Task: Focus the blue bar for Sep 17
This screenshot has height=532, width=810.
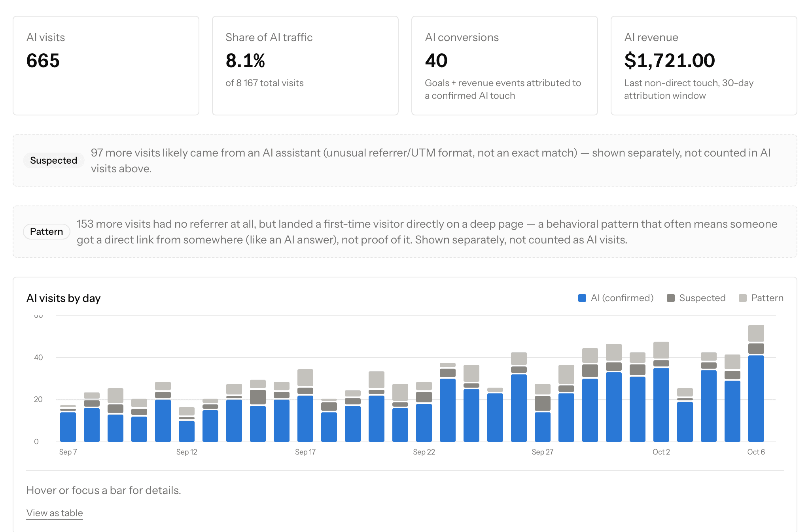Action: pos(305,419)
